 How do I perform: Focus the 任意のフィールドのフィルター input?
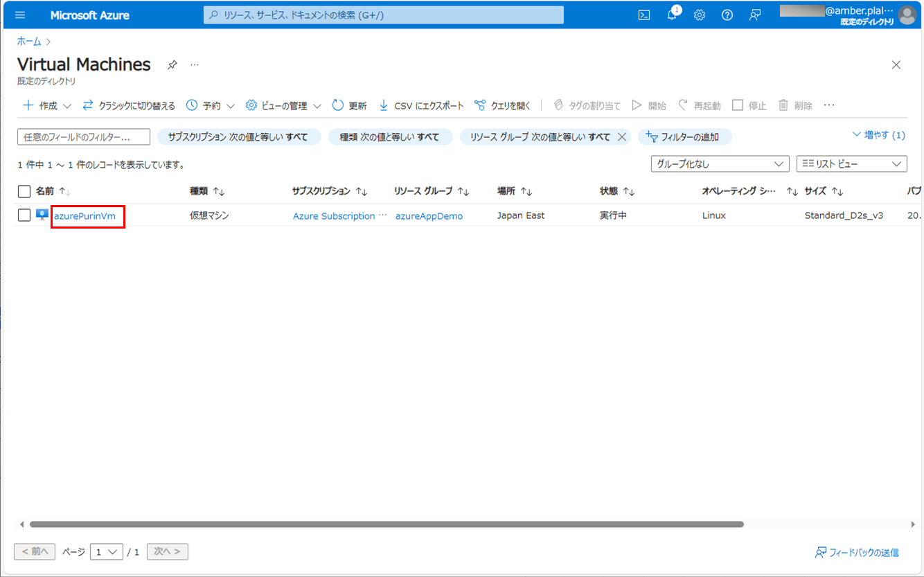84,137
